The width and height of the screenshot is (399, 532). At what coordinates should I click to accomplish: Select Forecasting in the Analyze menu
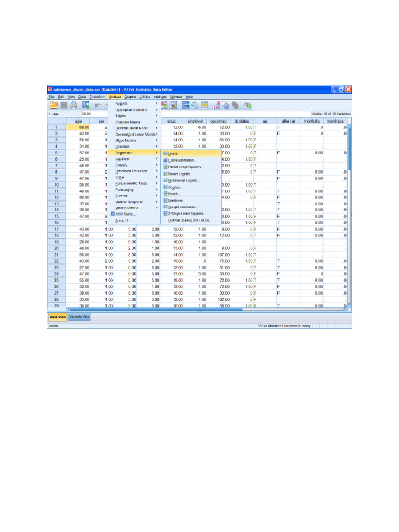coord(134,190)
